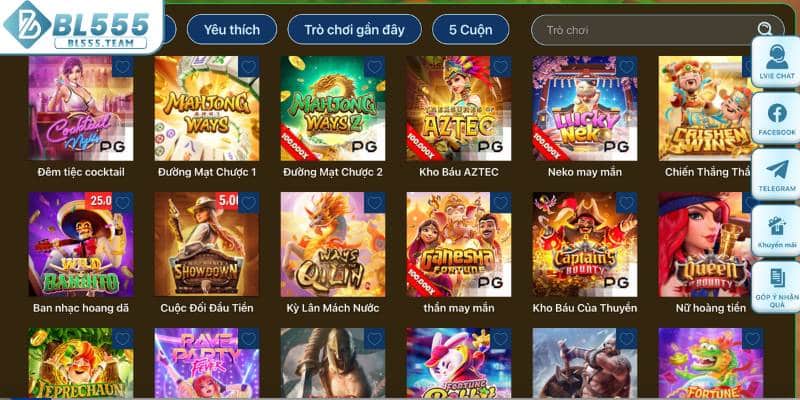Image resolution: width=800 pixels, height=400 pixels.
Task: Open the Live Chat support icon
Action: (x=777, y=62)
